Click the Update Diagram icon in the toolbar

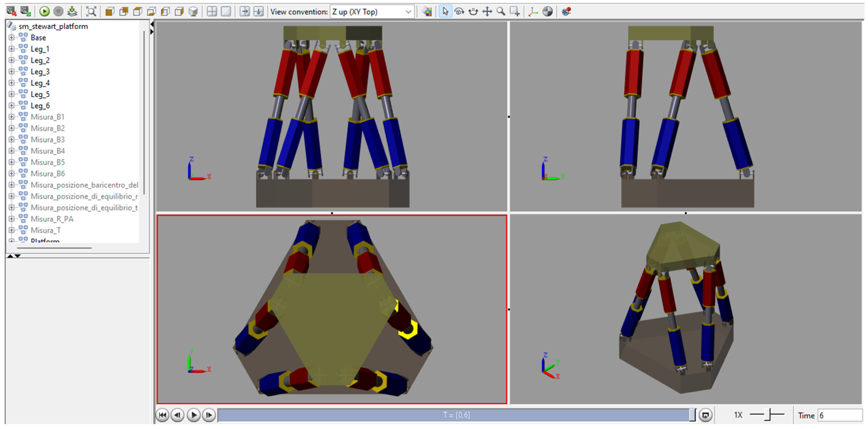(x=72, y=11)
